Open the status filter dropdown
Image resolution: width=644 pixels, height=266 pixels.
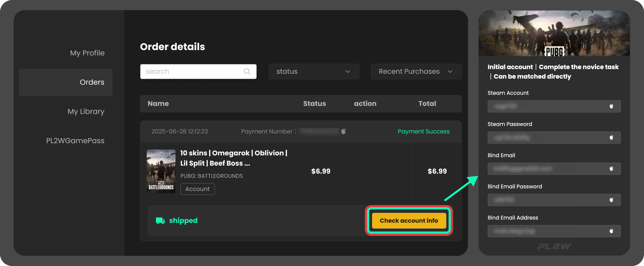[314, 71]
